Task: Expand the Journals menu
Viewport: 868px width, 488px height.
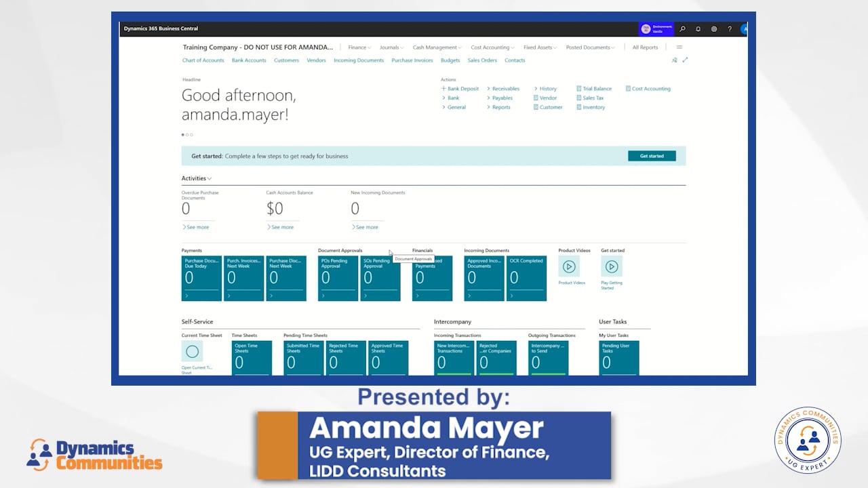Action: pyautogui.click(x=391, y=47)
